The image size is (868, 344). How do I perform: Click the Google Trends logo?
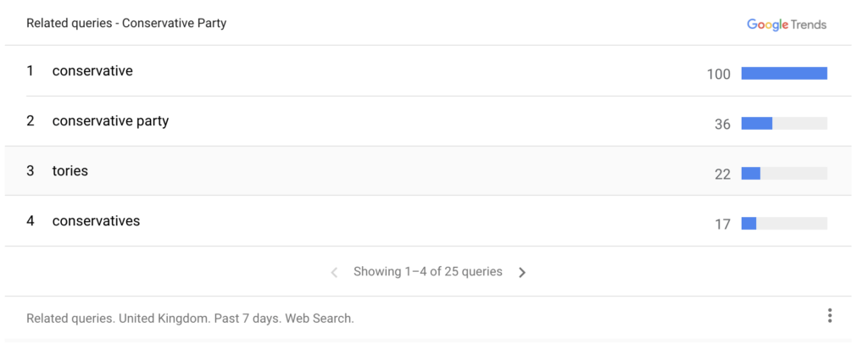coord(787,25)
